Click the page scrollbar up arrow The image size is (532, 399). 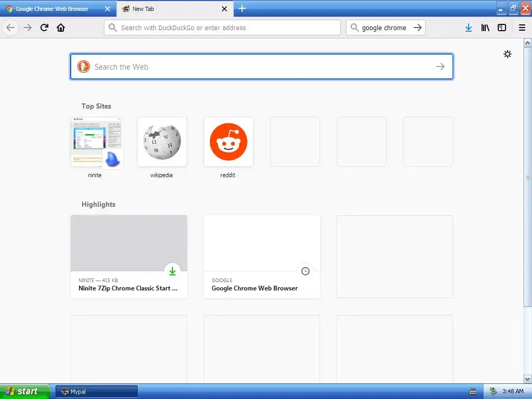[x=528, y=43]
